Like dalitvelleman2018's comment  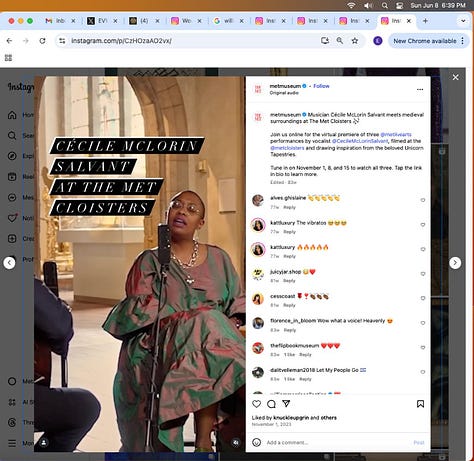coord(423,372)
